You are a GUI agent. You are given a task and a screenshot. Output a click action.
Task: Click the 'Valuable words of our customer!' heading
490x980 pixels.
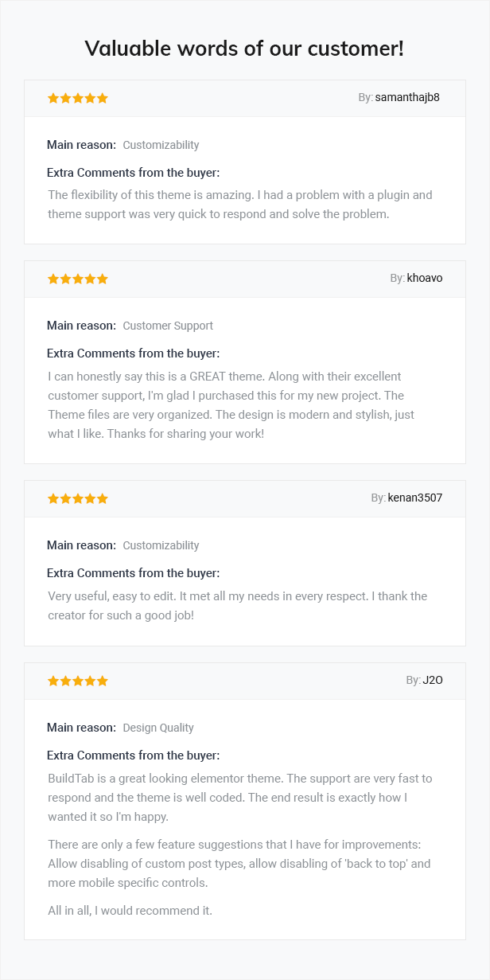[244, 48]
